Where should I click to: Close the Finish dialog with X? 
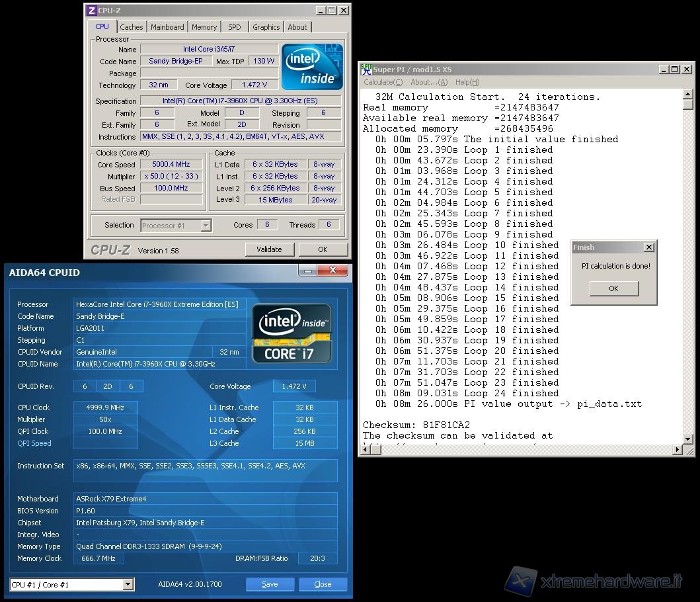[x=648, y=247]
